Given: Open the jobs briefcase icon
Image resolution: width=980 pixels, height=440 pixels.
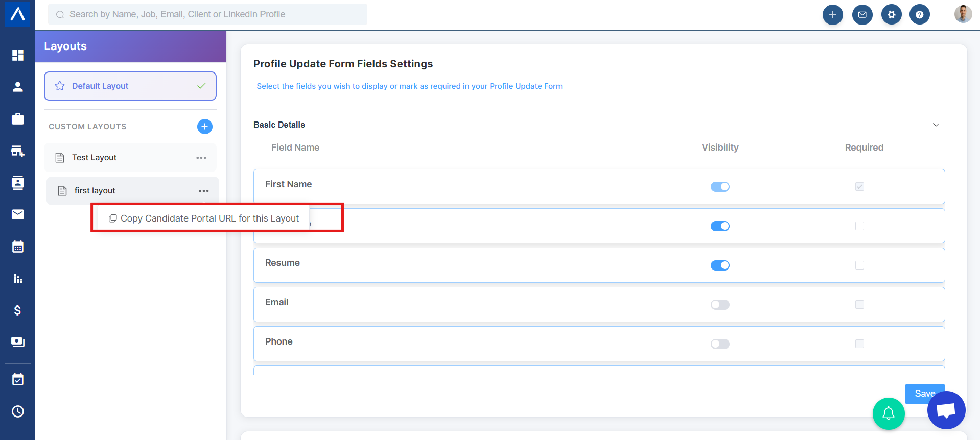Looking at the screenshot, I should point(18,119).
